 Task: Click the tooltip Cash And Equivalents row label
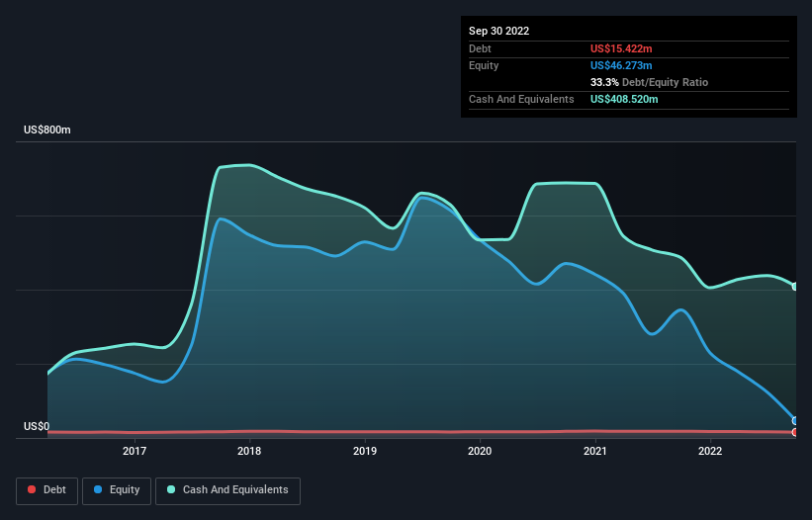point(521,99)
